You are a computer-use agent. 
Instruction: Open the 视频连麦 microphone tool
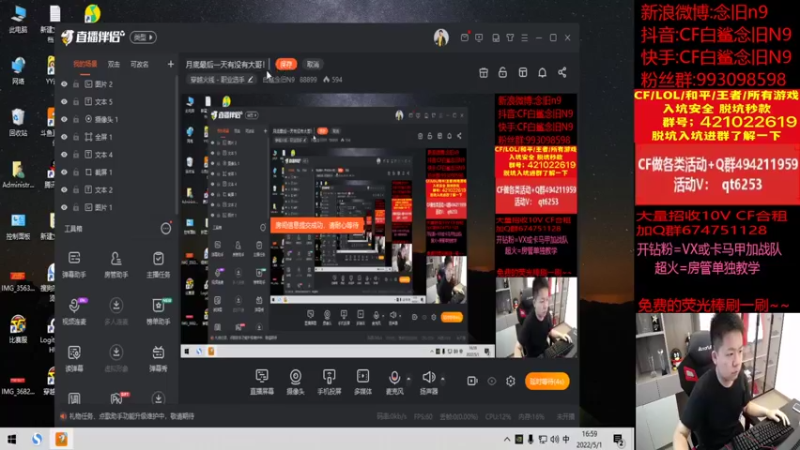pos(74,311)
